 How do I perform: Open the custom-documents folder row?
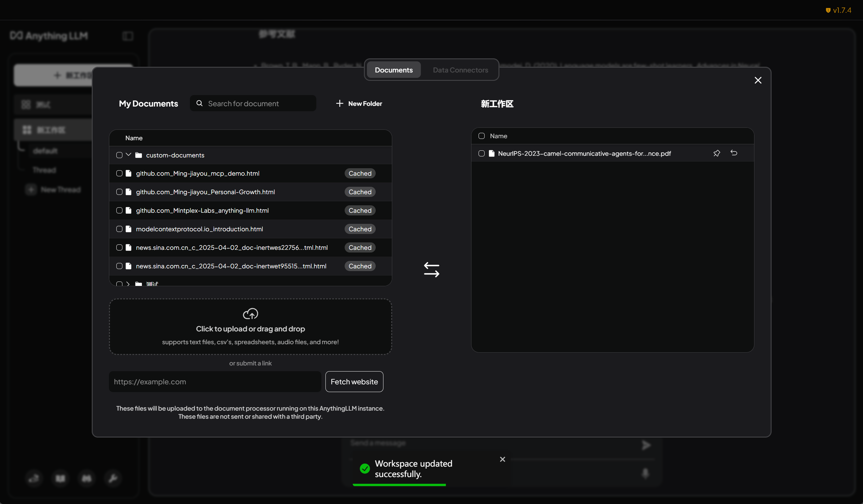click(x=175, y=155)
